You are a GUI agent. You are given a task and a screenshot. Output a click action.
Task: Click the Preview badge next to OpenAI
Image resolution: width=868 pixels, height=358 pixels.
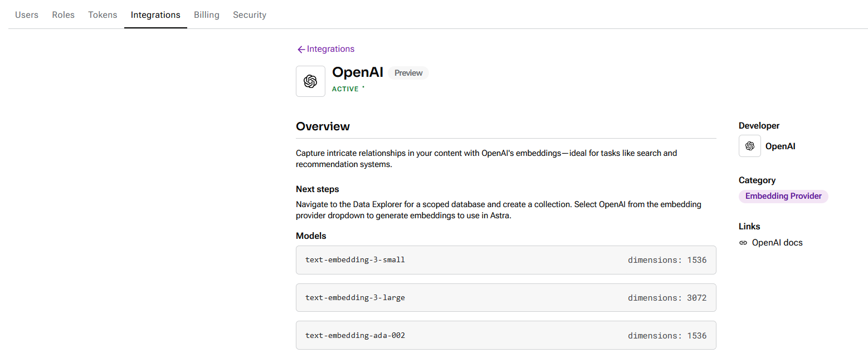[x=408, y=73]
